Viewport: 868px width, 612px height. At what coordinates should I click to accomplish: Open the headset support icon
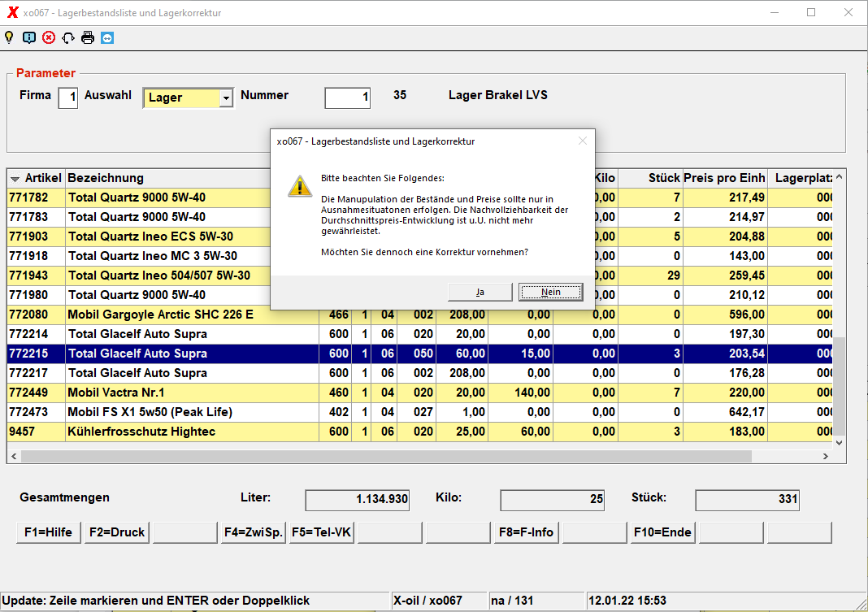[x=68, y=37]
